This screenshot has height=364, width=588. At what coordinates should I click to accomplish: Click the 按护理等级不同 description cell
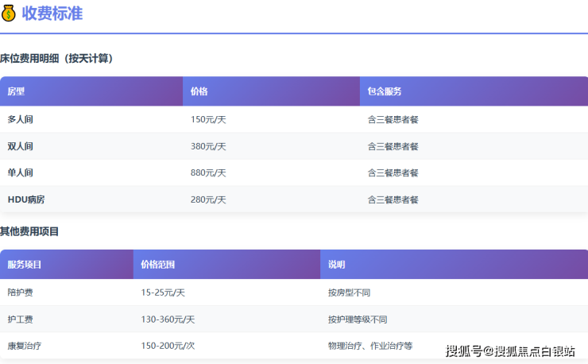click(358, 319)
